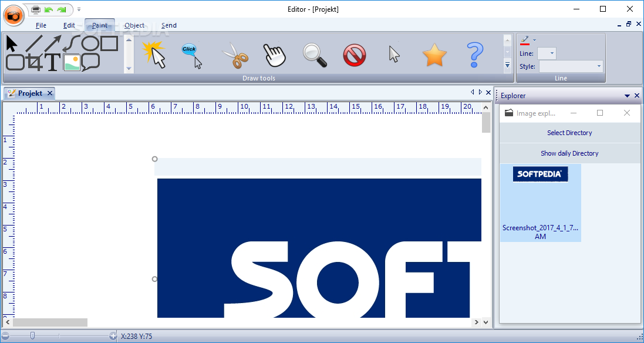Select the speech bubble tool
The image size is (644, 343).
click(90, 62)
